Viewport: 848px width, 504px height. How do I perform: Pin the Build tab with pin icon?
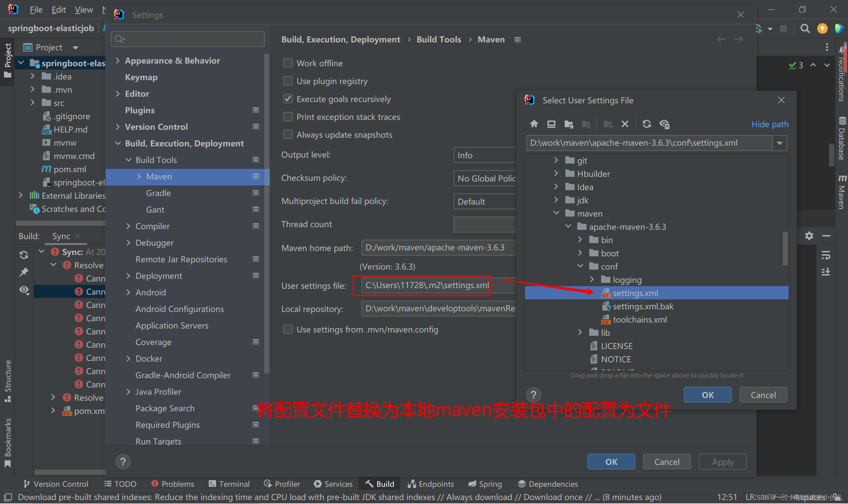pos(24,272)
